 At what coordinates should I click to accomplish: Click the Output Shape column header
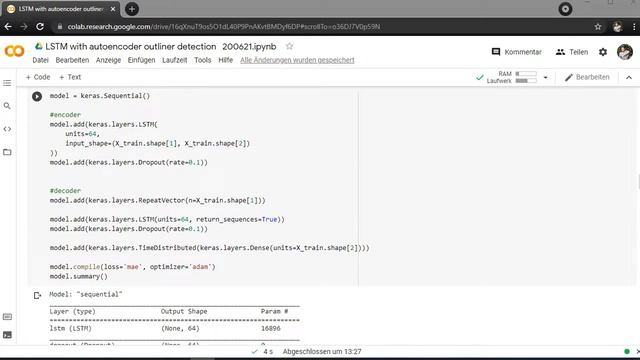(x=184, y=311)
